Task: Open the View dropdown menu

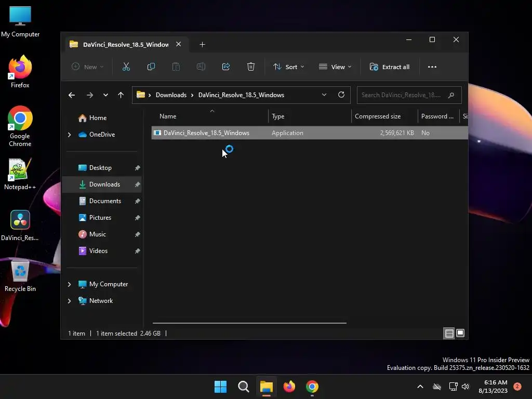Action: [335, 67]
